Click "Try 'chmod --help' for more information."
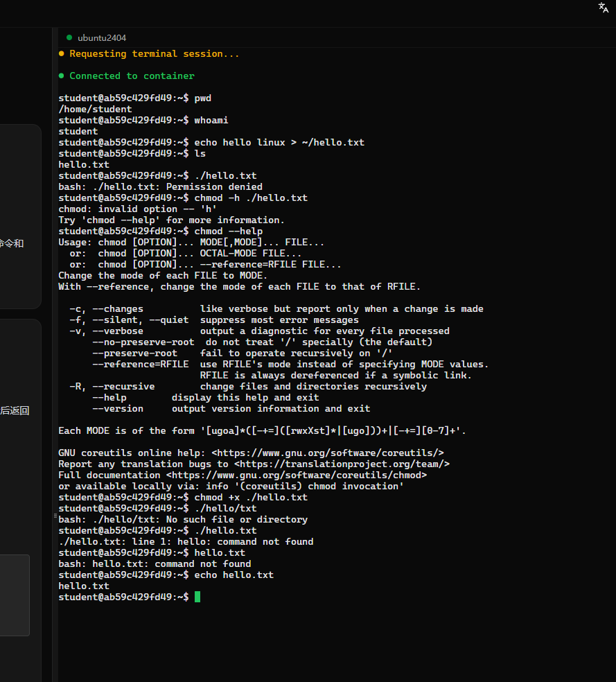This screenshot has height=682, width=616. point(172,220)
